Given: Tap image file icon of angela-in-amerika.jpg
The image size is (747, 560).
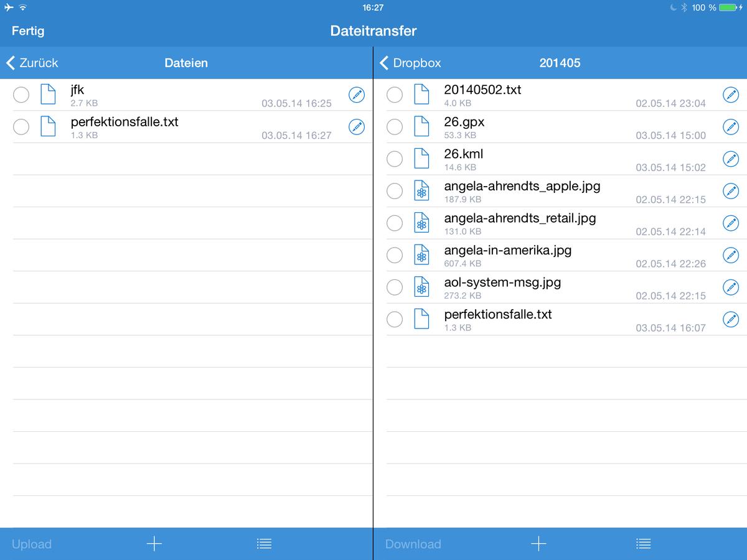Looking at the screenshot, I should (x=421, y=255).
